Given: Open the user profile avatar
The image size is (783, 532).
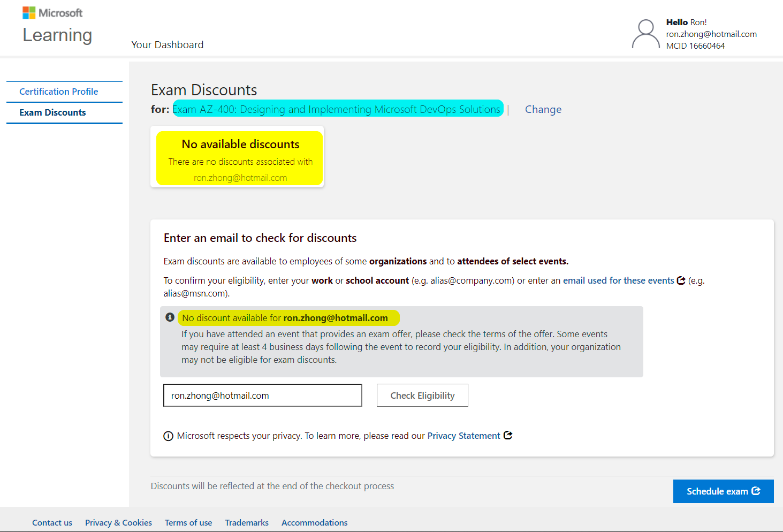Looking at the screenshot, I should pos(645,33).
